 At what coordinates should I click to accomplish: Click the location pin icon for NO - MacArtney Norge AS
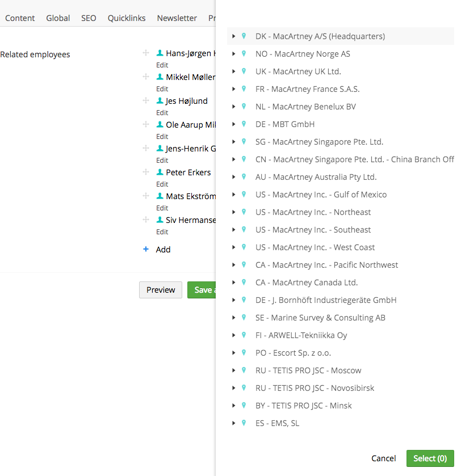[x=244, y=54]
